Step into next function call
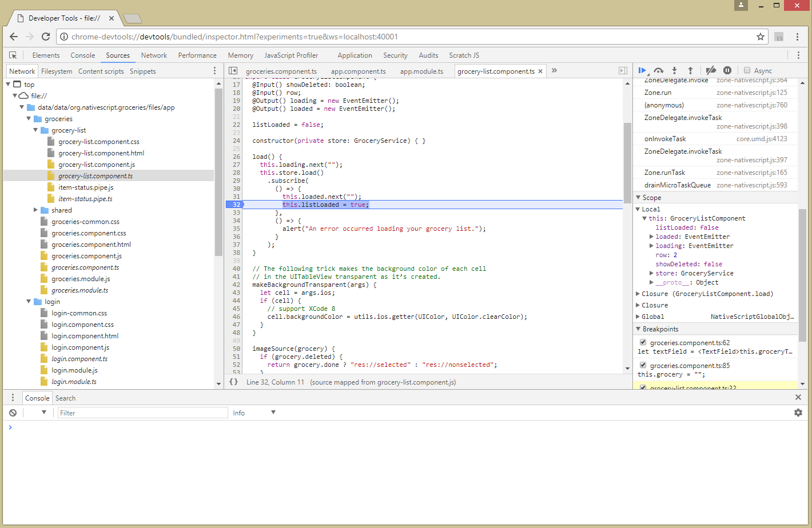The height and width of the screenshot is (528, 812). 675,71
